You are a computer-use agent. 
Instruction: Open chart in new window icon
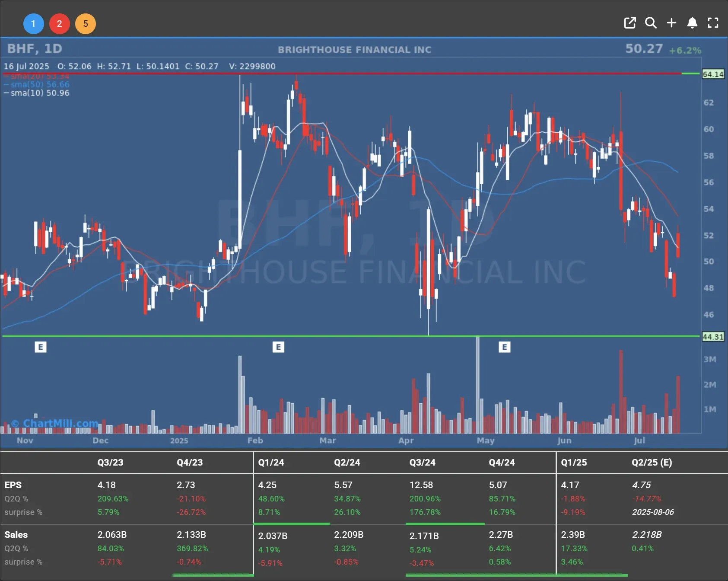630,23
